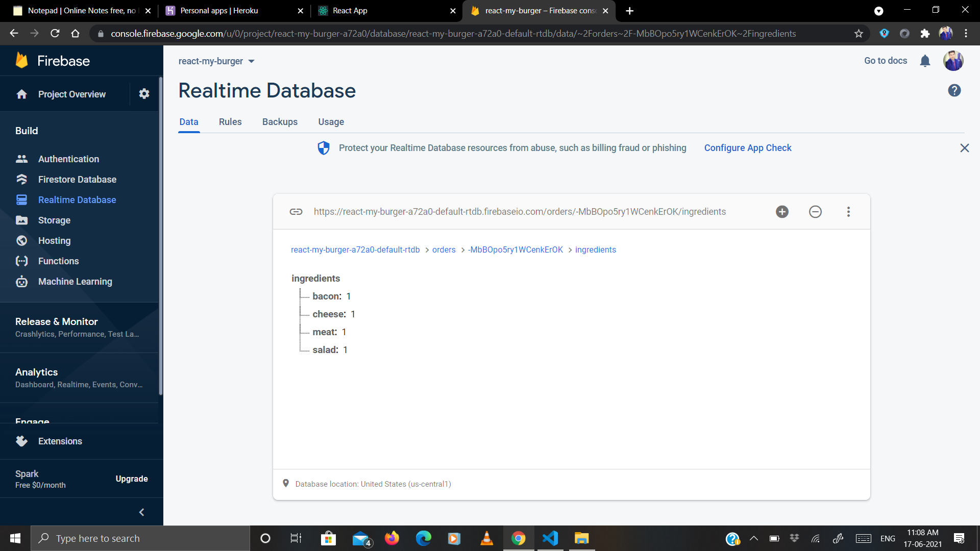
Task: Open Extensions from the sidebar
Action: click(60, 441)
